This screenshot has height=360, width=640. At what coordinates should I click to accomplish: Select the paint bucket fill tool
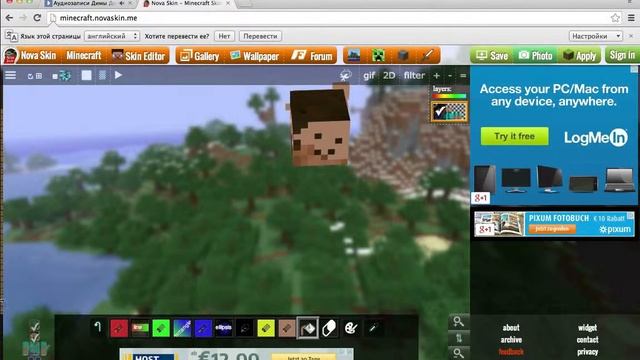click(x=308, y=328)
